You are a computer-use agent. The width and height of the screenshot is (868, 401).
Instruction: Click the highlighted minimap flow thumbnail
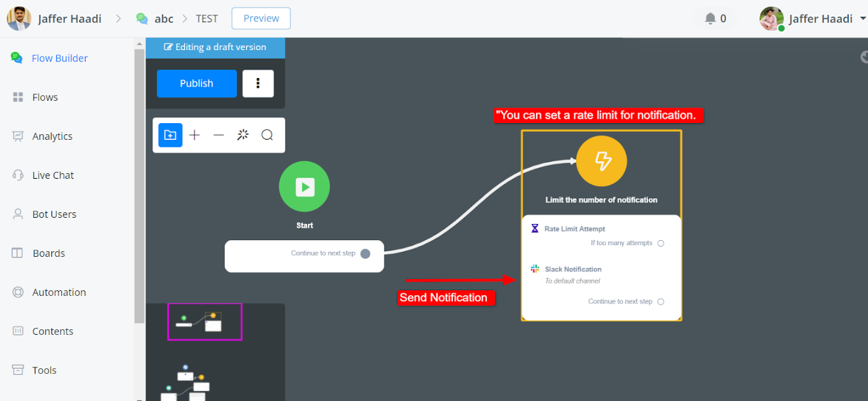204,322
